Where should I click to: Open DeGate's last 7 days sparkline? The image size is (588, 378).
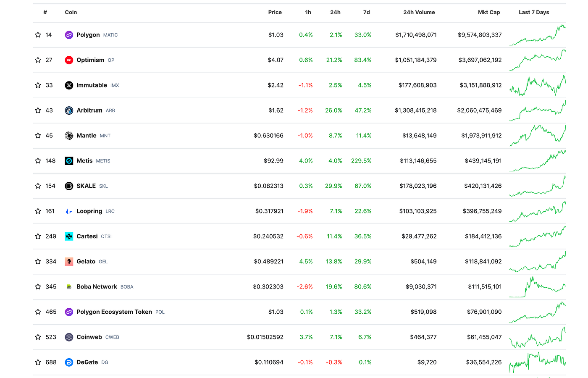tap(538, 362)
